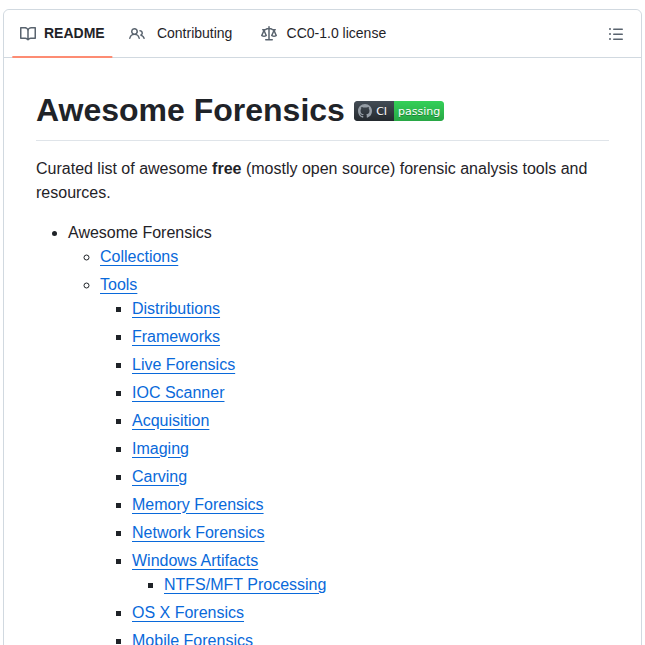Screen dimensions: 645x645
Task: Click the 'Awesome Forensics' list bullet text
Action: 140,233
